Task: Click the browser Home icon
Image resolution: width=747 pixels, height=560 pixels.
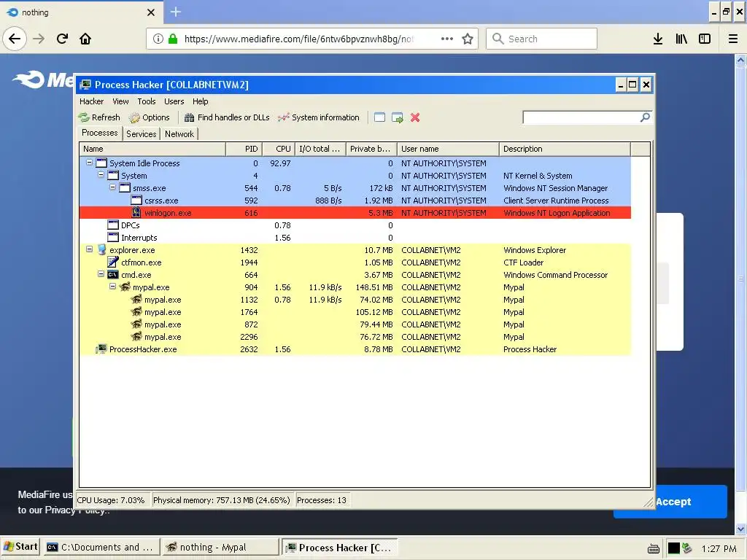Action: coord(85,39)
